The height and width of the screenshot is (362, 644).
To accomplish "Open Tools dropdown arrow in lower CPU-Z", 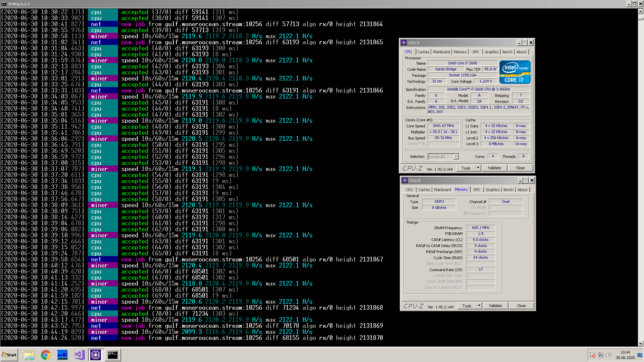I will tap(479, 306).
